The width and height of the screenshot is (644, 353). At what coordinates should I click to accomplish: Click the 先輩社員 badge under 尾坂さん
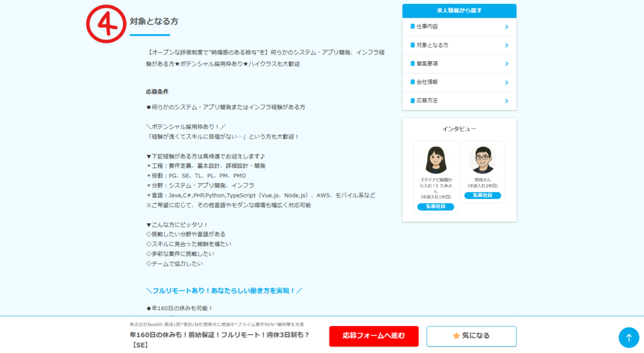click(x=482, y=196)
